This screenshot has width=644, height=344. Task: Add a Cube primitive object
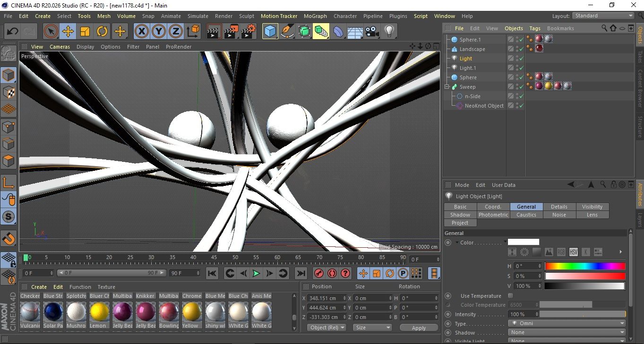270,32
